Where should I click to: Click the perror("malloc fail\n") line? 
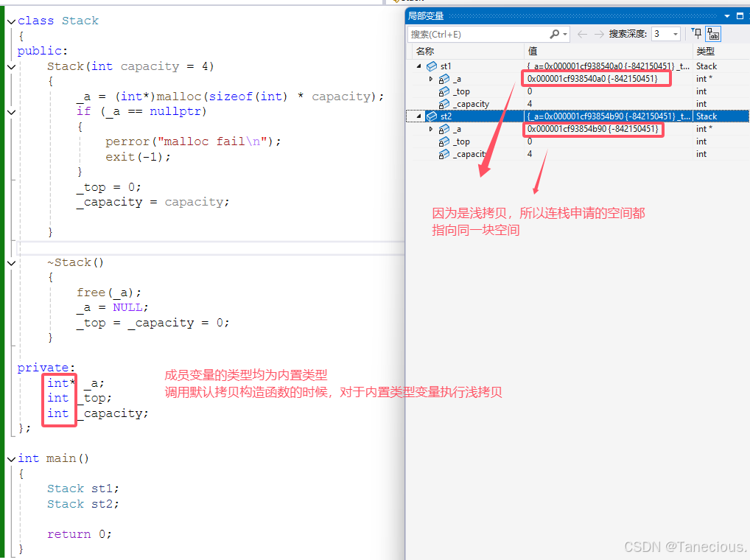pos(193,141)
